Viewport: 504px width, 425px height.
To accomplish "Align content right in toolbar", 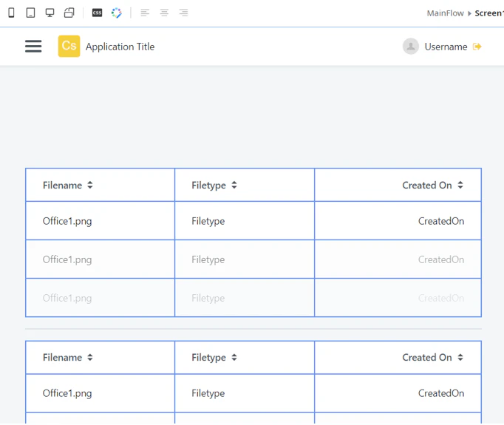I will coord(183,13).
